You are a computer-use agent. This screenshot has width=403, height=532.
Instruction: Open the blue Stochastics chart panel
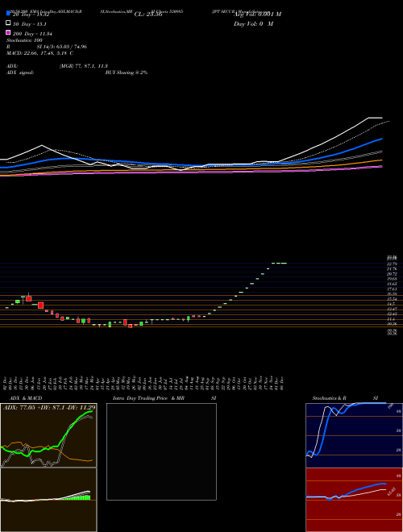pos(354,435)
